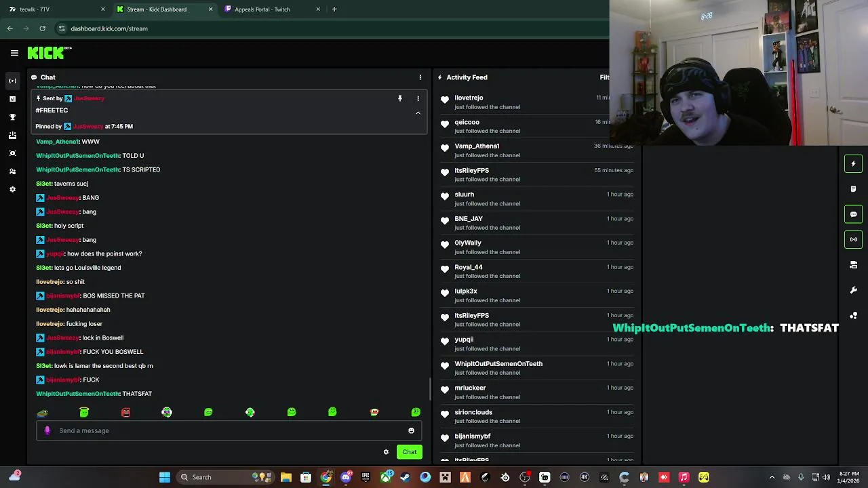Select the Stream - Kick Dashboard tab

(x=163, y=9)
